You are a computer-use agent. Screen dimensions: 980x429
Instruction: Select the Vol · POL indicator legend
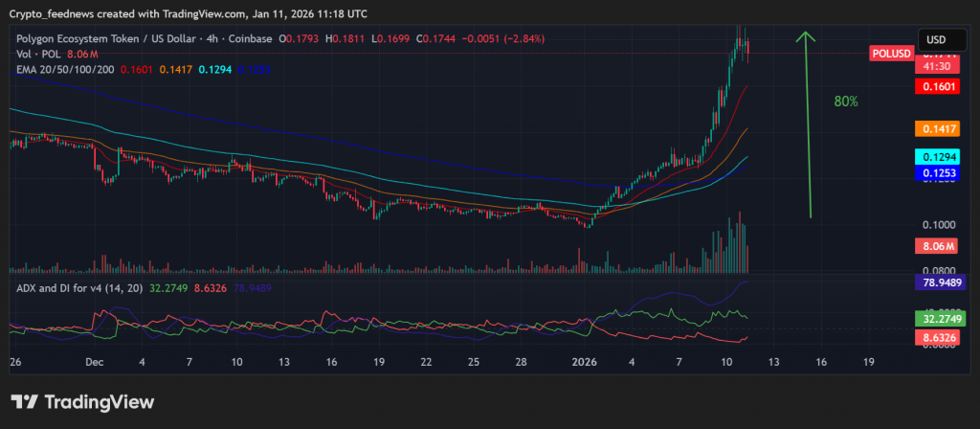pos(38,55)
